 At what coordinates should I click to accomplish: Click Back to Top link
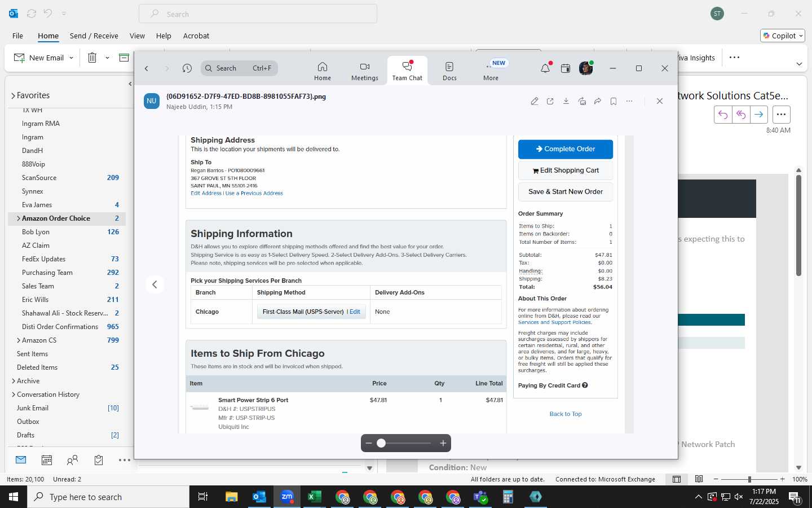tap(566, 414)
